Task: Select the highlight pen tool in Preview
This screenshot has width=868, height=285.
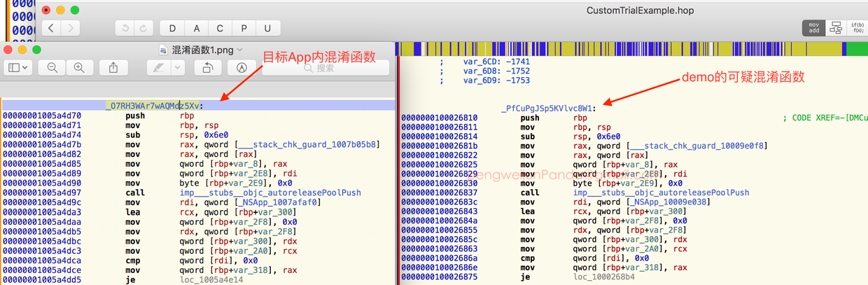Action: click(158, 67)
